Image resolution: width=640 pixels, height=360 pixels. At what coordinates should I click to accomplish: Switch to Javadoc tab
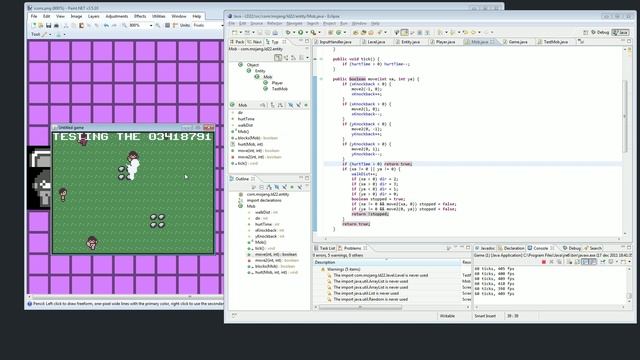pyautogui.click(x=484, y=248)
